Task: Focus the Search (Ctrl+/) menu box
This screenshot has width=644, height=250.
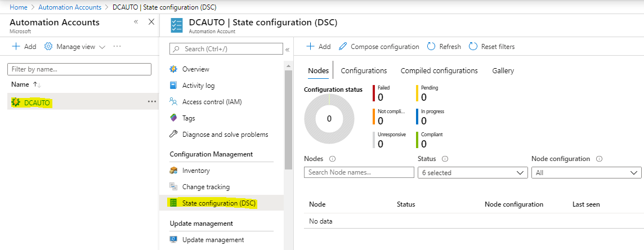Action: 226,48
